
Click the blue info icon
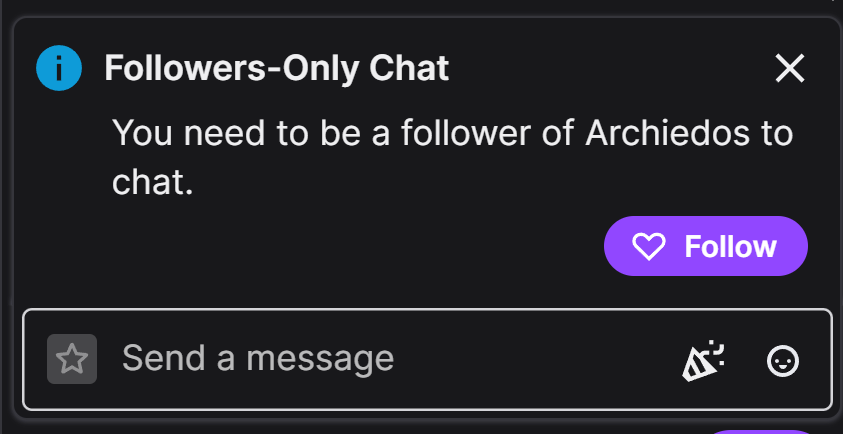[58, 69]
